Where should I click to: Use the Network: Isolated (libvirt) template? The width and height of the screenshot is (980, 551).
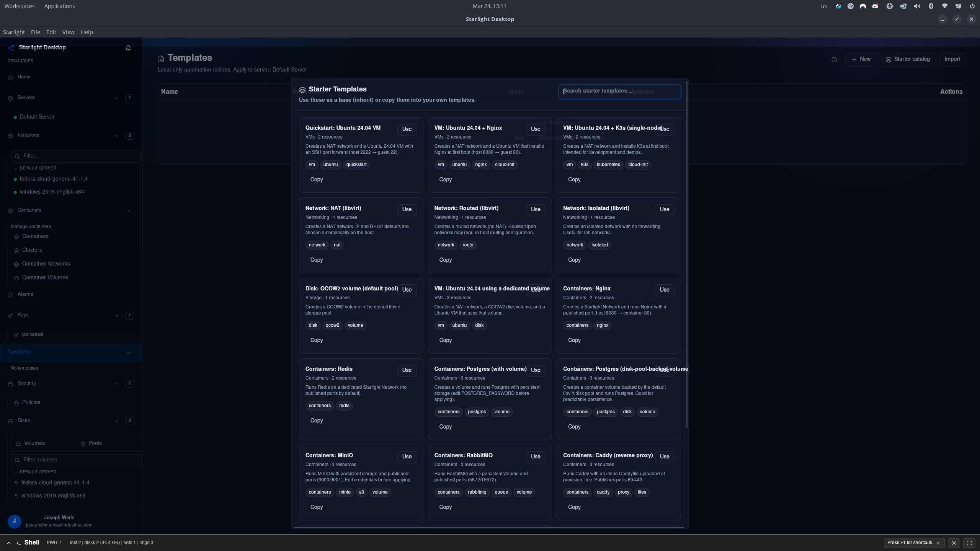[665, 210]
